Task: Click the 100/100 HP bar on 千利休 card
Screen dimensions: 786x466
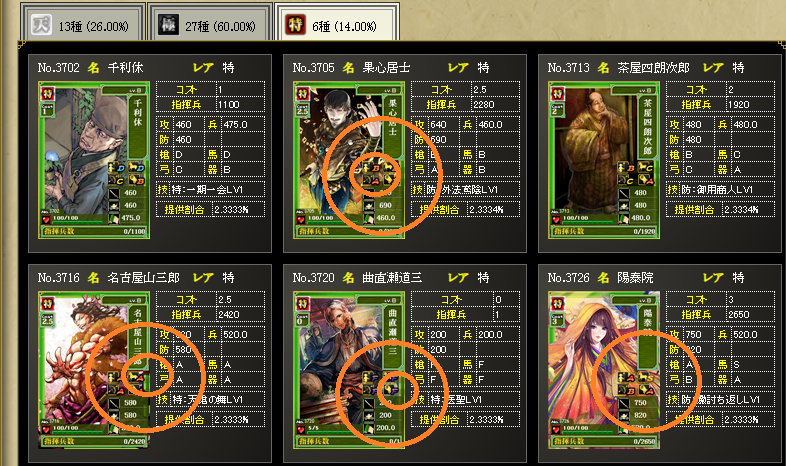Action: [x=66, y=218]
